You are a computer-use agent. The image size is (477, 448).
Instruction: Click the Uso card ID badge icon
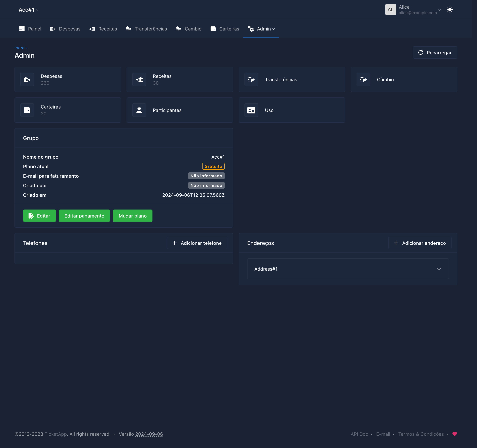[251, 110]
